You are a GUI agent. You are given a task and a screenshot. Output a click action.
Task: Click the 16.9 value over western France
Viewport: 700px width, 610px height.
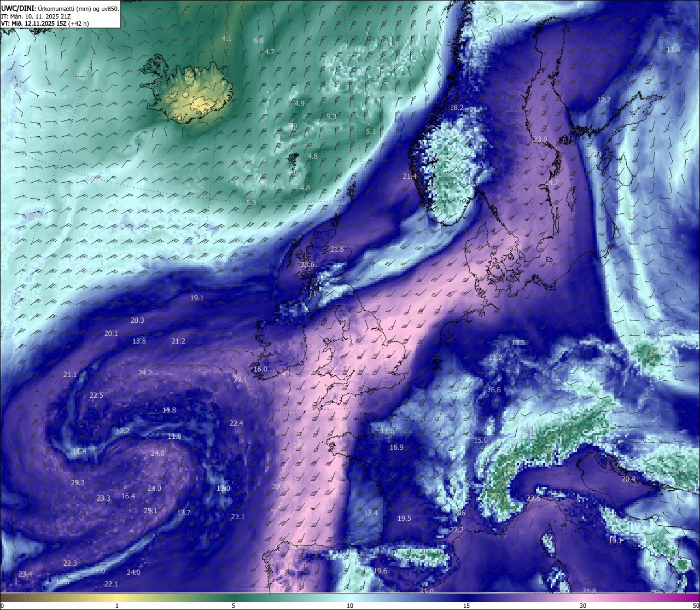(x=396, y=447)
